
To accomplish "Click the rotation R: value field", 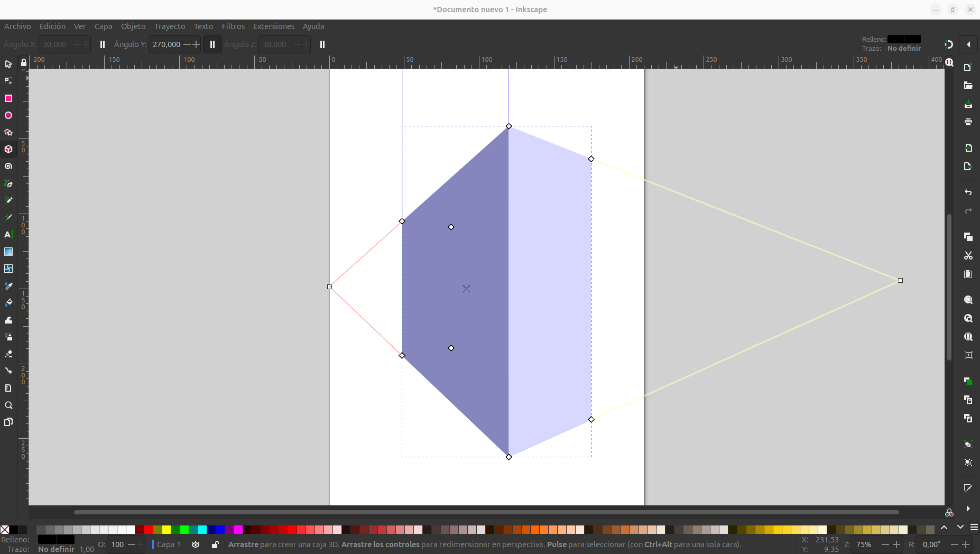I will tap(933, 544).
